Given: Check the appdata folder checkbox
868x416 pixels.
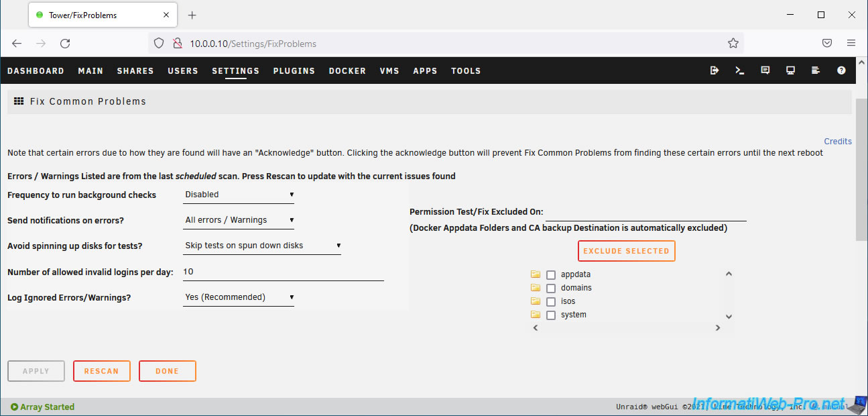Looking at the screenshot, I should (x=551, y=275).
